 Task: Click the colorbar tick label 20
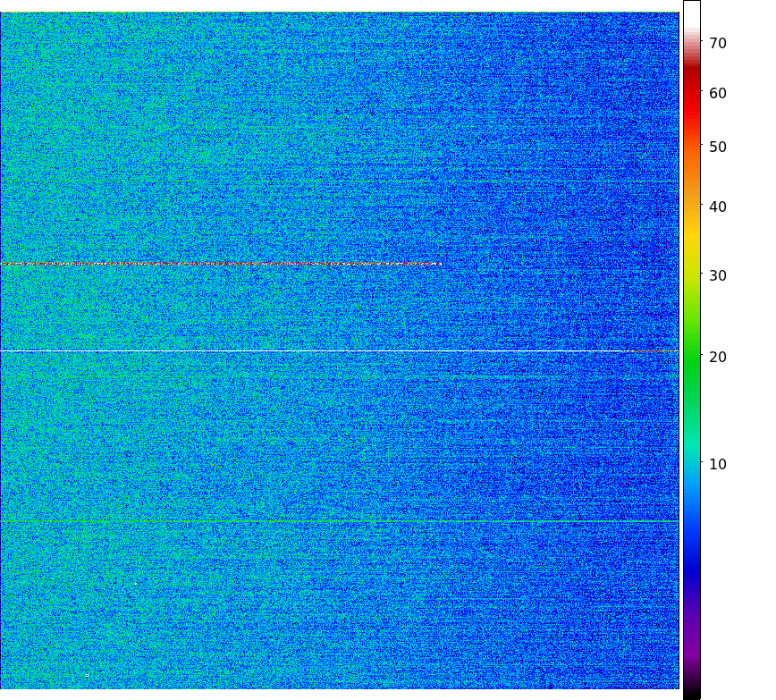pyautogui.click(x=718, y=357)
